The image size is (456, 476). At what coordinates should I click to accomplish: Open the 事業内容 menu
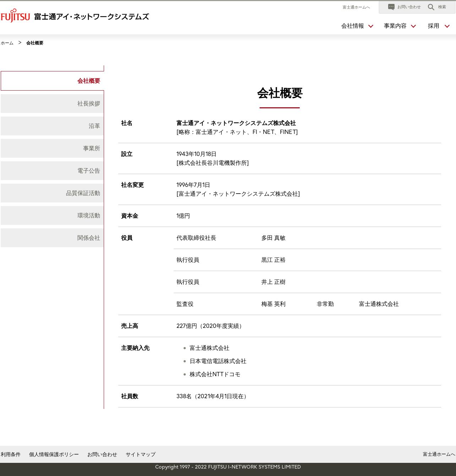pyautogui.click(x=395, y=26)
